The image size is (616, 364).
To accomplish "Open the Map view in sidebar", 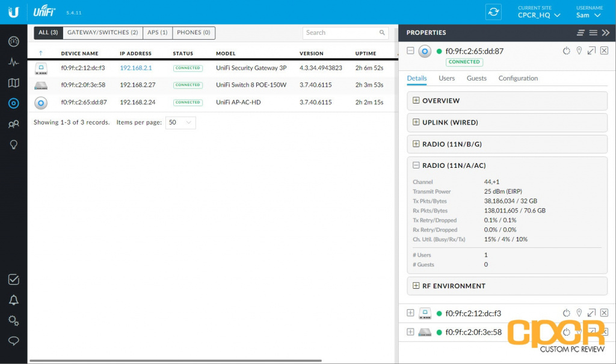I will coord(13,82).
